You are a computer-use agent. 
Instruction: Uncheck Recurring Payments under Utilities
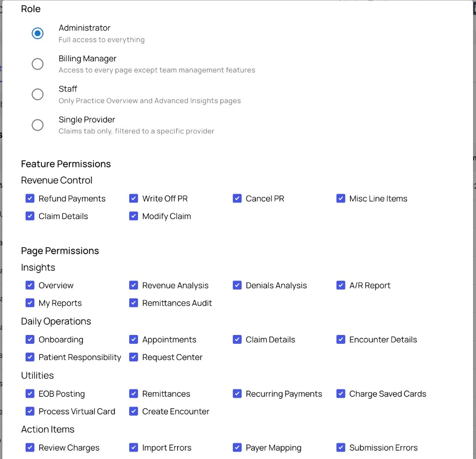238,393
